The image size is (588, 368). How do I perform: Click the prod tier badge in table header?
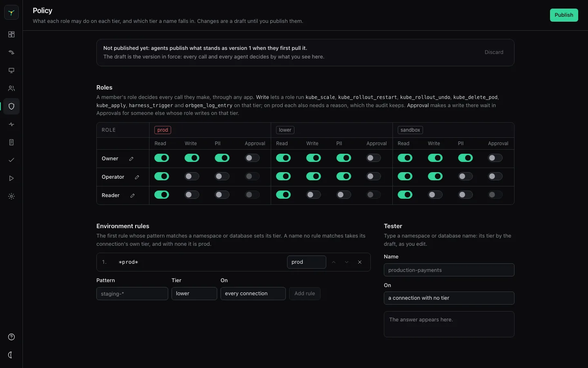(163, 130)
